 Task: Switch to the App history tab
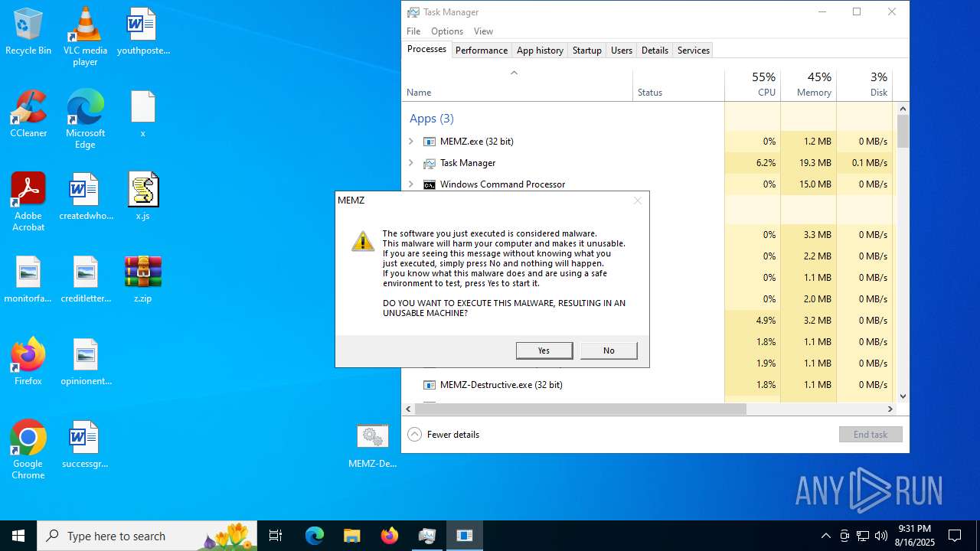[540, 51]
